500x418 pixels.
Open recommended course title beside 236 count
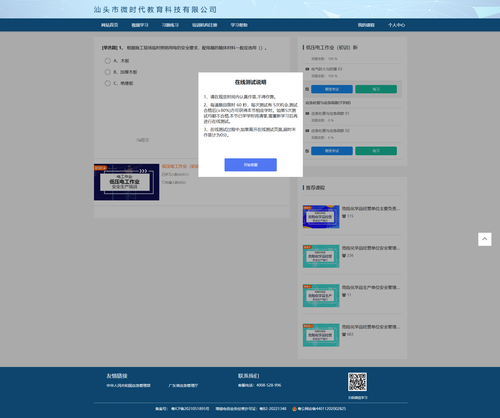click(371, 248)
